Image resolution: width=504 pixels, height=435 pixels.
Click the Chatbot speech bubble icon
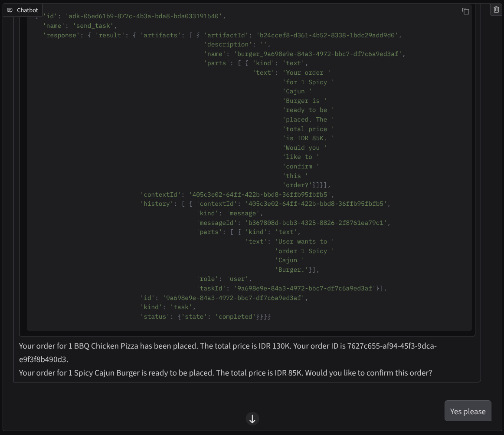pyautogui.click(x=10, y=10)
